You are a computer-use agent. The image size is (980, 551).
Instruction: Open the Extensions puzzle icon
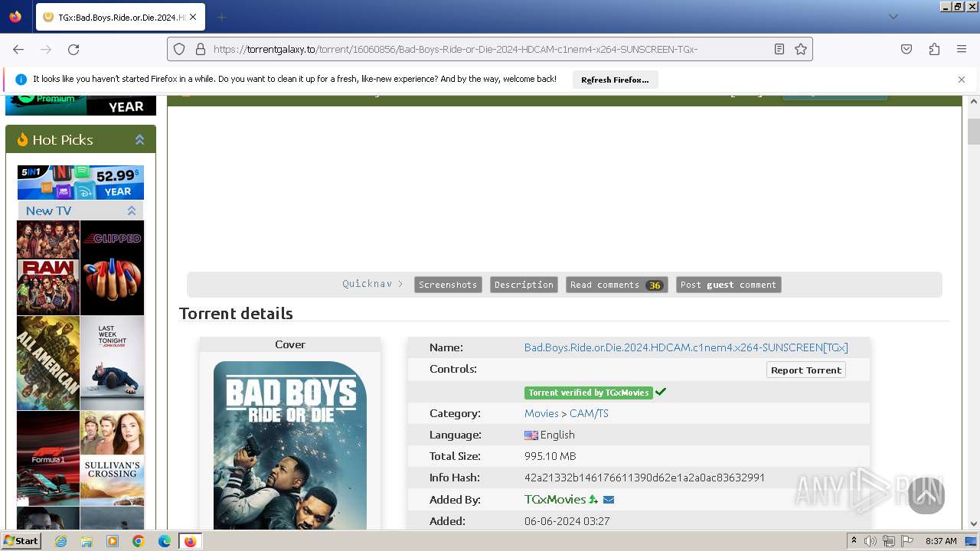click(x=934, y=49)
